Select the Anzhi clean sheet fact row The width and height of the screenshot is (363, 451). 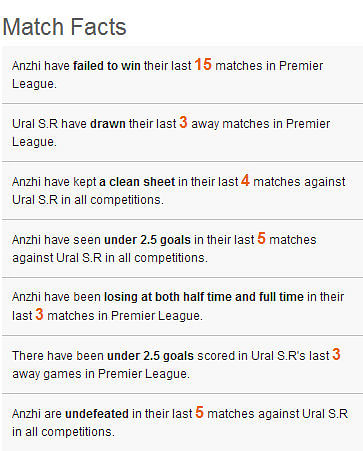182,191
